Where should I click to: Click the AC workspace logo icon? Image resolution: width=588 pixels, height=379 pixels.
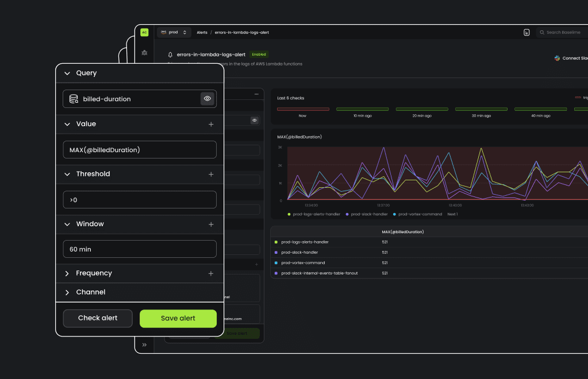click(x=144, y=32)
